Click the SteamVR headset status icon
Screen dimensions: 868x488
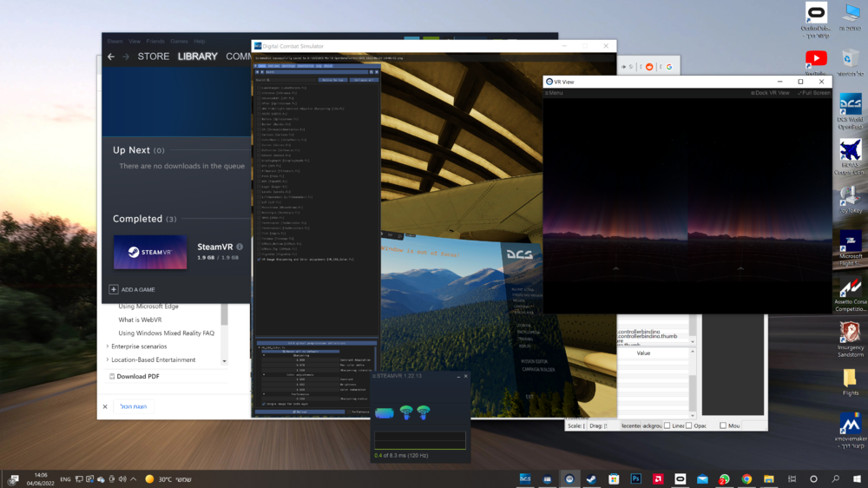tap(384, 413)
